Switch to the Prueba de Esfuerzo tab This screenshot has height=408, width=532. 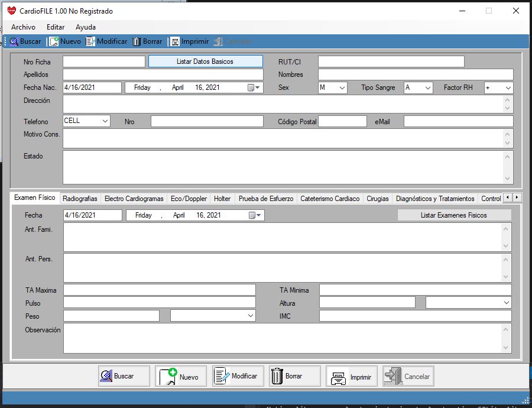coord(265,199)
